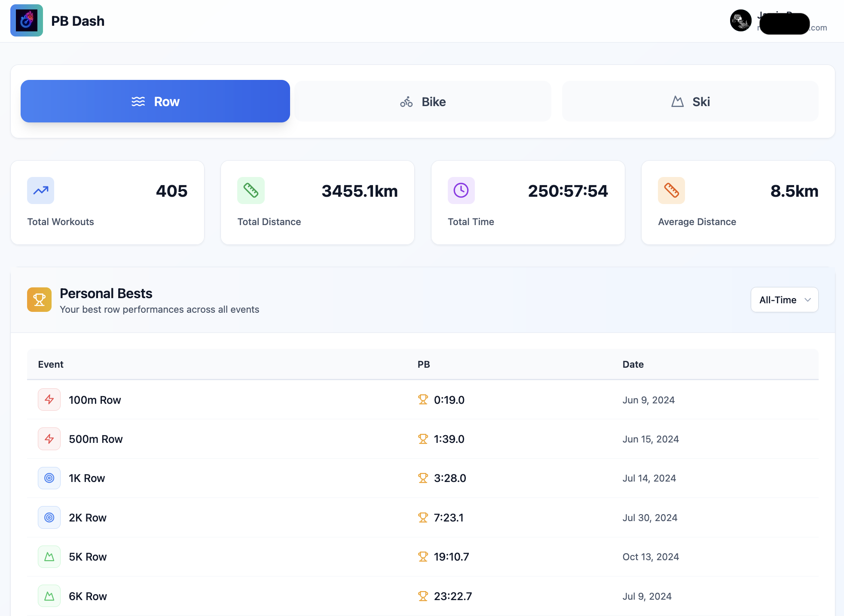The image size is (844, 616).
Task: Click the mountain icon on the Ski tab
Action: click(678, 101)
